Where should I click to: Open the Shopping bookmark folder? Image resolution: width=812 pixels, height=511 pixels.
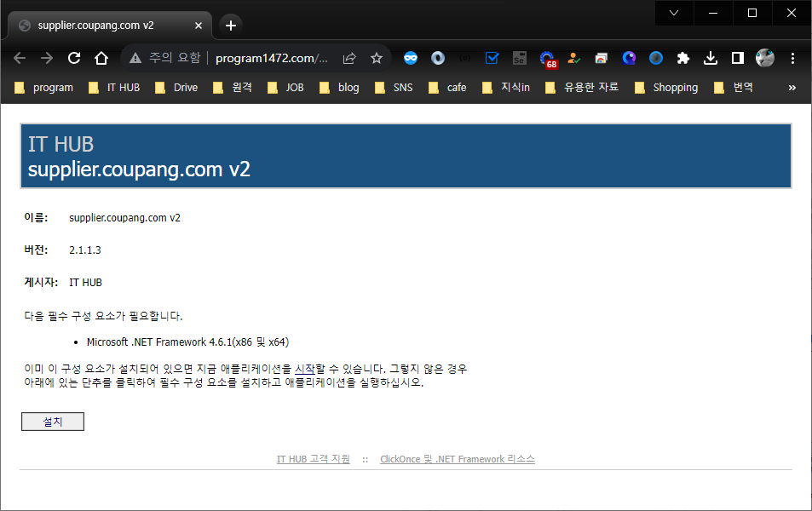(x=666, y=87)
